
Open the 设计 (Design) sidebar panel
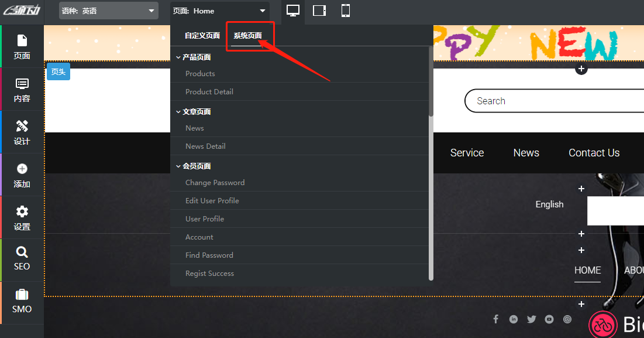(22, 132)
